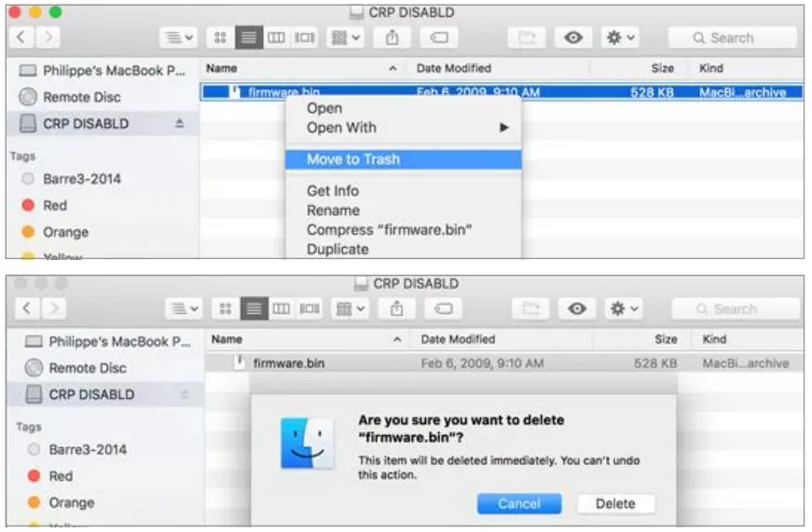Sort by Name column in top window

(x=222, y=68)
